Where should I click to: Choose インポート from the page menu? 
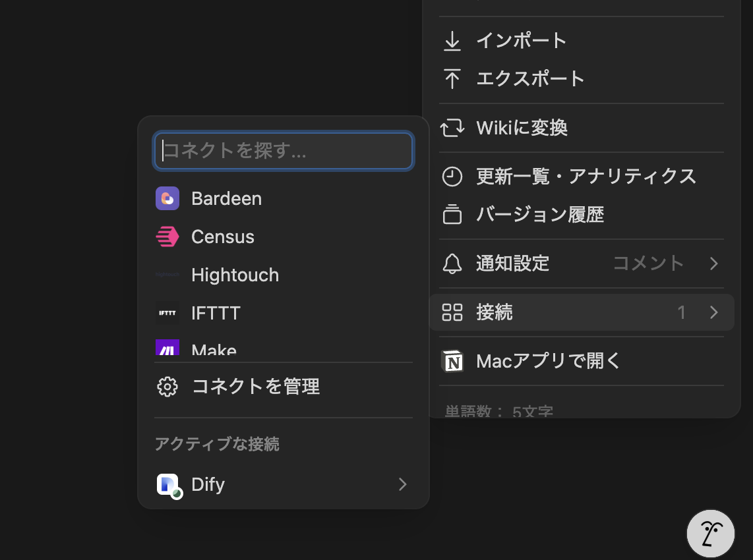click(582, 41)
